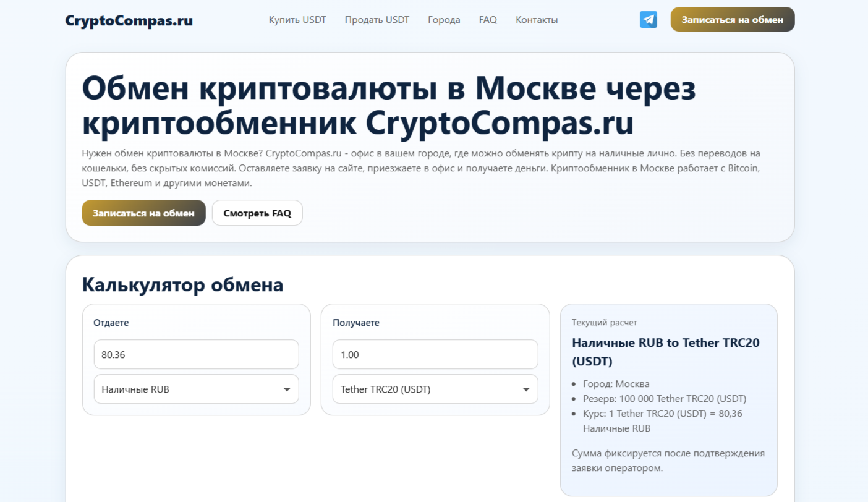Navigate to Города section
The height and width of the screenshot is (502, 868).
click(x=444, y=20)
